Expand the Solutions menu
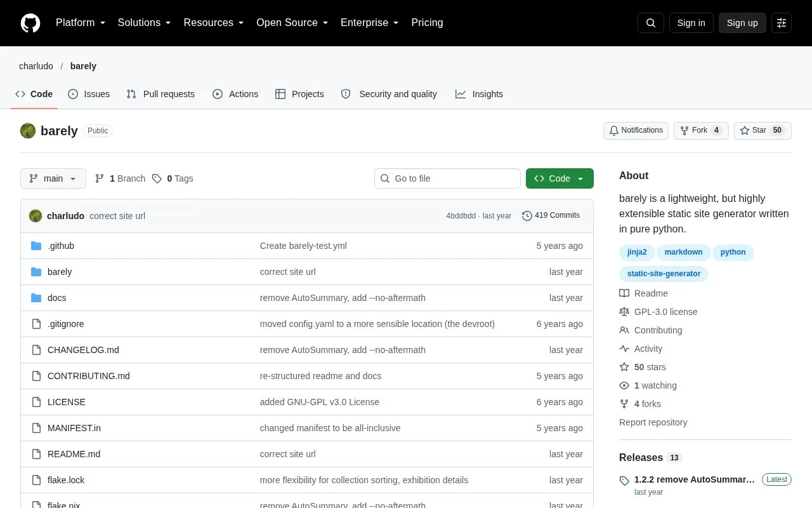The height and width of the screenshot is (508, 812). click(x=145, y=23)
